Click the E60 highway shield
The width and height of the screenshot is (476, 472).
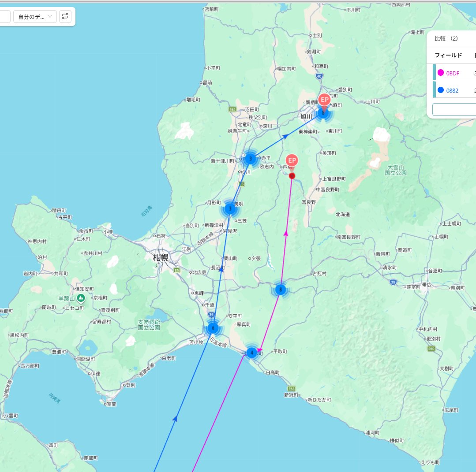coord(431,349)
